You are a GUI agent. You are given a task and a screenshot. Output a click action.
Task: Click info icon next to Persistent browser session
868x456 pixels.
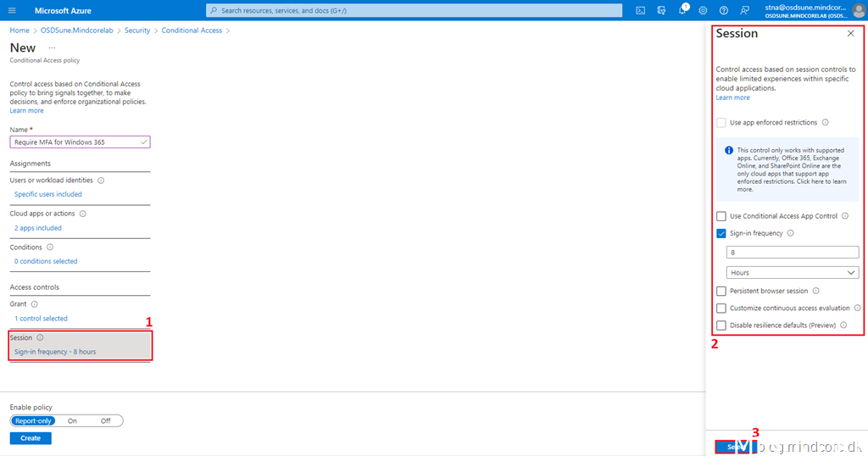point(815,291)
